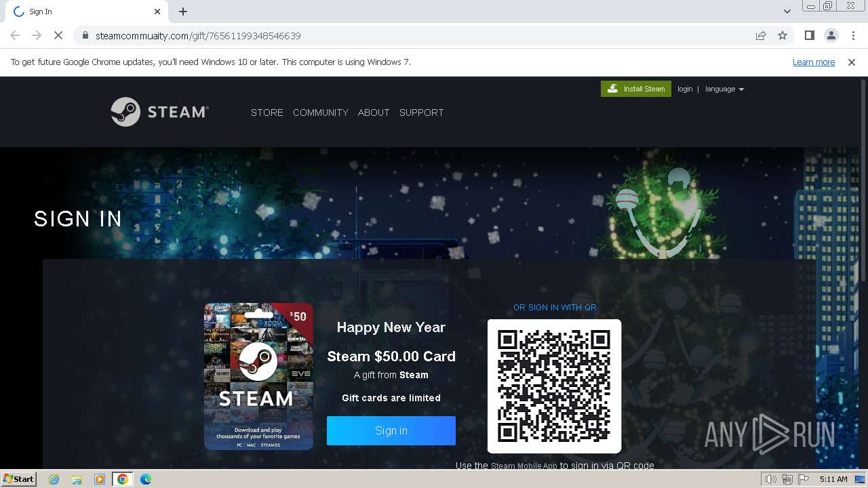The image size is (868, 488).
Task: Click the Gift cards are limited text
Action: [x=391, y=398]
